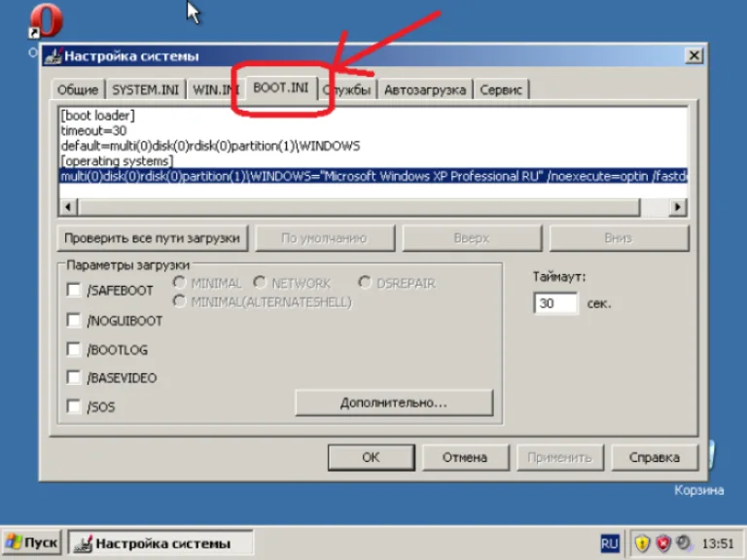Select the timeout=30 line
Image resolution: width=747 pixels, height=560 pixels.
(93, 131)
